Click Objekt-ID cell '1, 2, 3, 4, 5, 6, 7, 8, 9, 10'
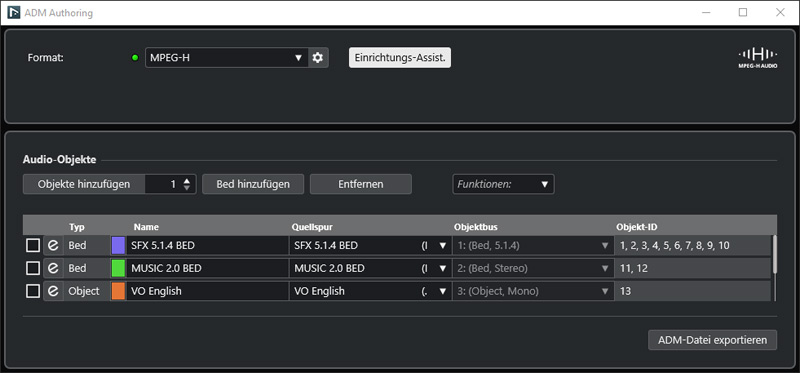The image size is (800, 373). pos(693,245)
